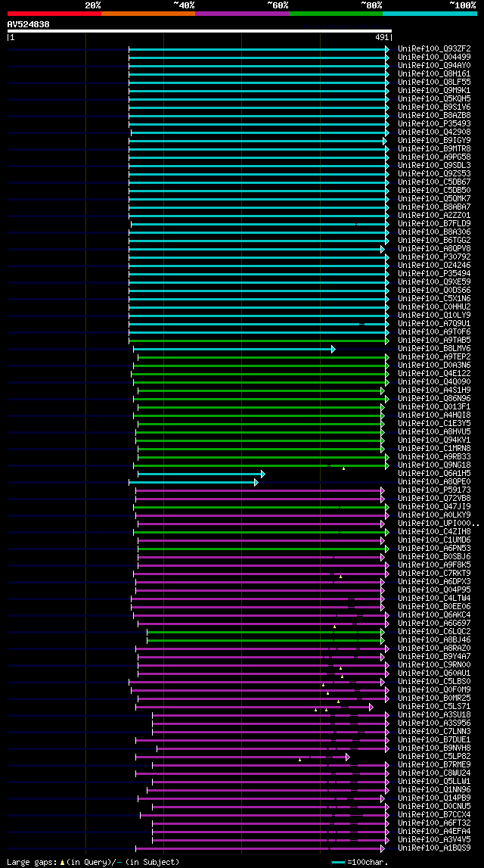Viewport: 484px width, 868px height.
Task: Select the UniRef100_Q72VB8 label
Action: pos(434,499)
